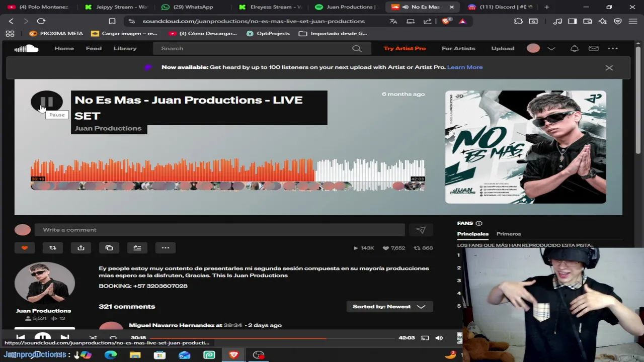
Task: Open PROXIMA META bookmark
Action: point(56,33)
